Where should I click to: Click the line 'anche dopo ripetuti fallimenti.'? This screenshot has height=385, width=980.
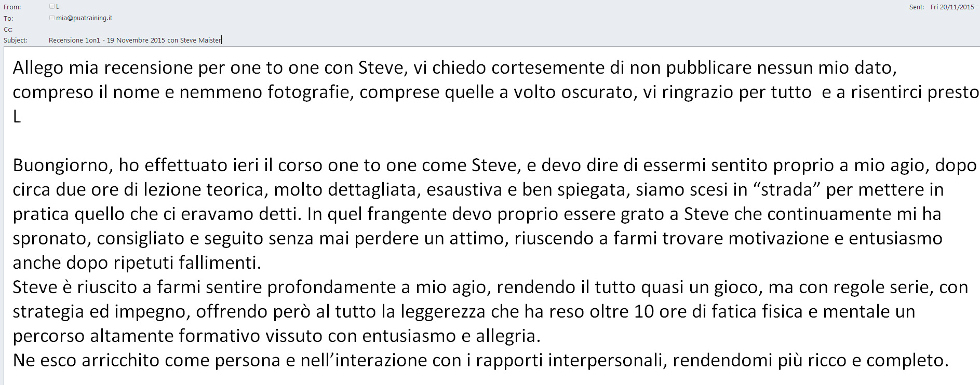(137, 263)
